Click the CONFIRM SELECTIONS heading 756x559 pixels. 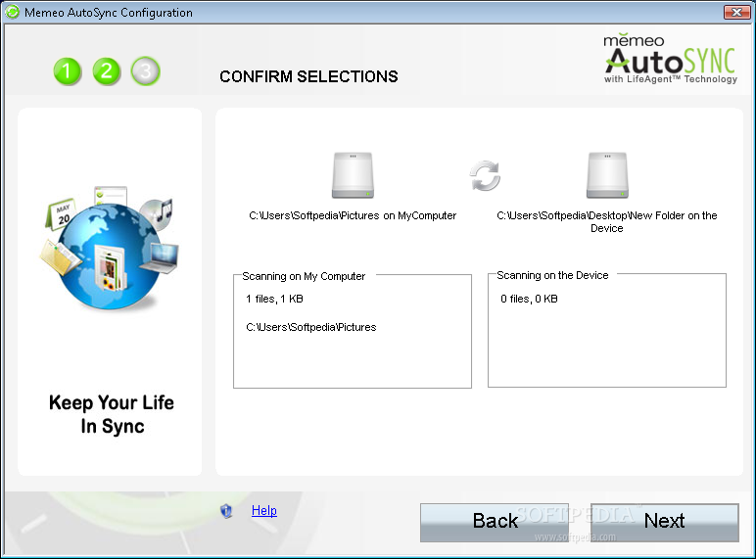308,76
